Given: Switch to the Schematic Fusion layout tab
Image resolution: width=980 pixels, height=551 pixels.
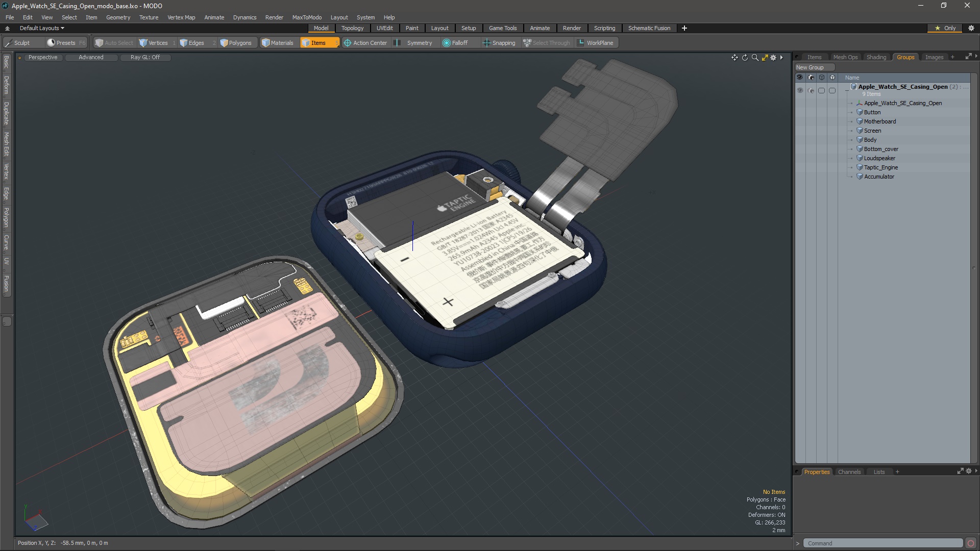Looking at the screenshot, I should 649,28.
